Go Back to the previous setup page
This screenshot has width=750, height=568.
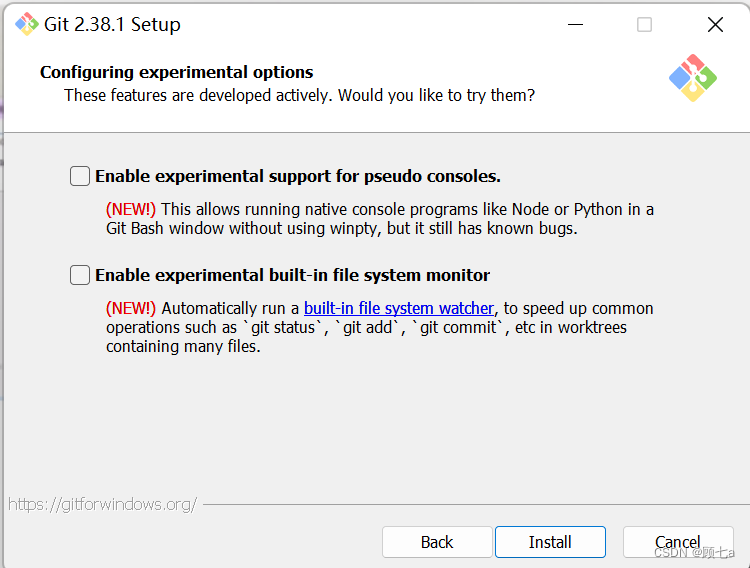(437, 542)
